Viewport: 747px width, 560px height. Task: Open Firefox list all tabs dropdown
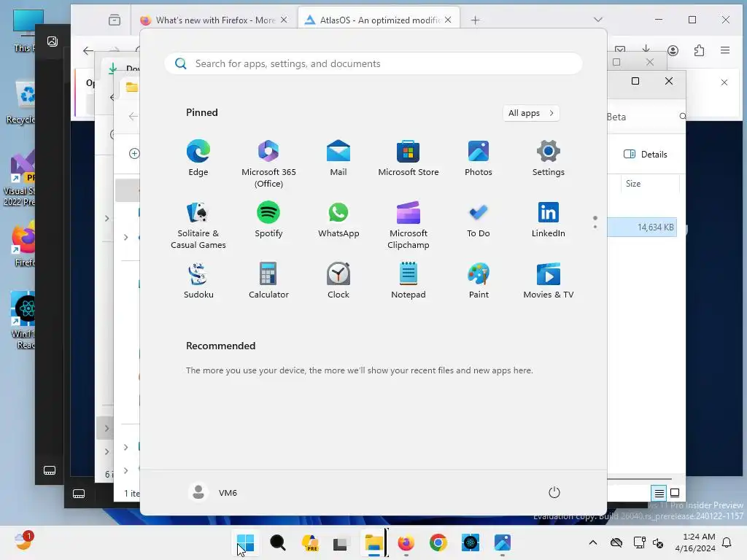pyautogui.click(x=598, y=20)
